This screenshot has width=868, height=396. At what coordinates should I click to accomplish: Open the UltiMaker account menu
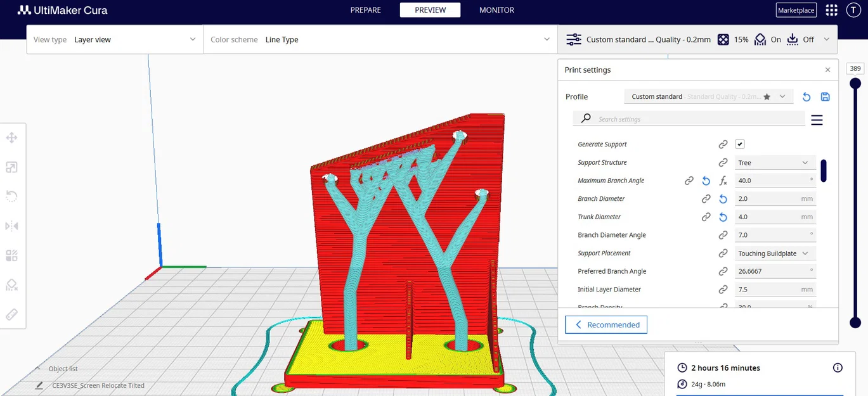(853, 10)
